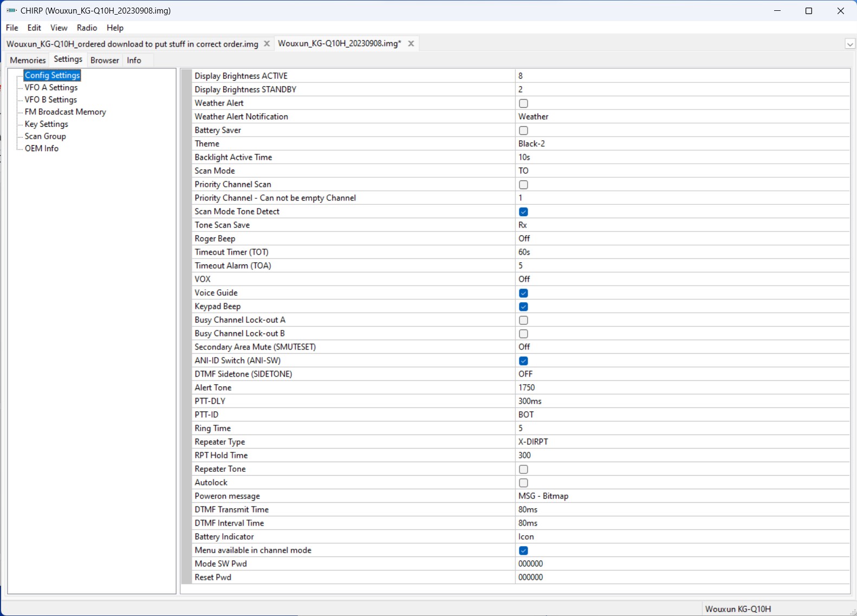Image resolution: width=857 pixels, height=616 pixels.
Task: Enable Busy Channel Lock-out A checkbox
Action: point(523,320)
